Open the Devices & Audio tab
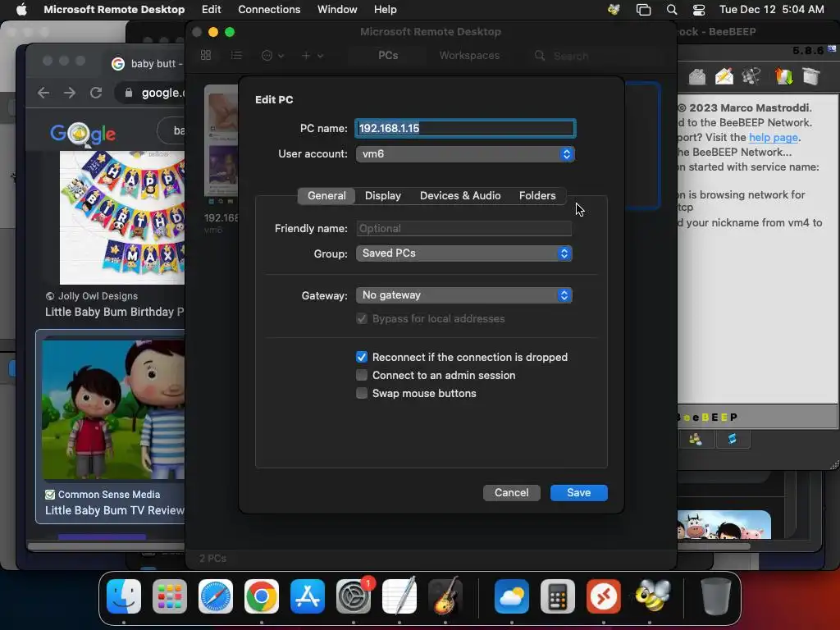Screen dimensions: 840x630 [460, 195]
